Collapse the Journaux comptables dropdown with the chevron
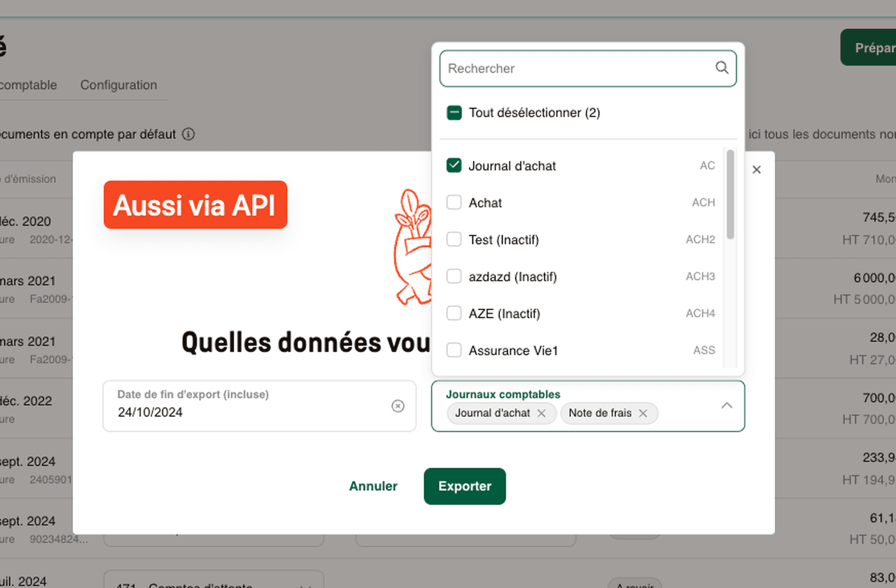The image size is (896, 588). click(727, 406)
